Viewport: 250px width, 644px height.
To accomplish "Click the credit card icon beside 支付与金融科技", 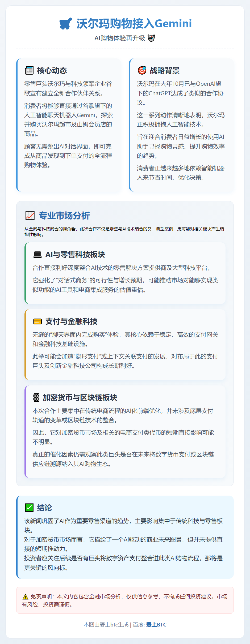I will pos(37,321).
